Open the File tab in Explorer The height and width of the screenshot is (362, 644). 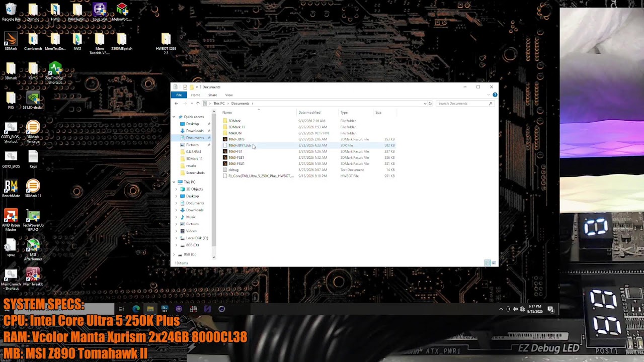tap(179, 95)
